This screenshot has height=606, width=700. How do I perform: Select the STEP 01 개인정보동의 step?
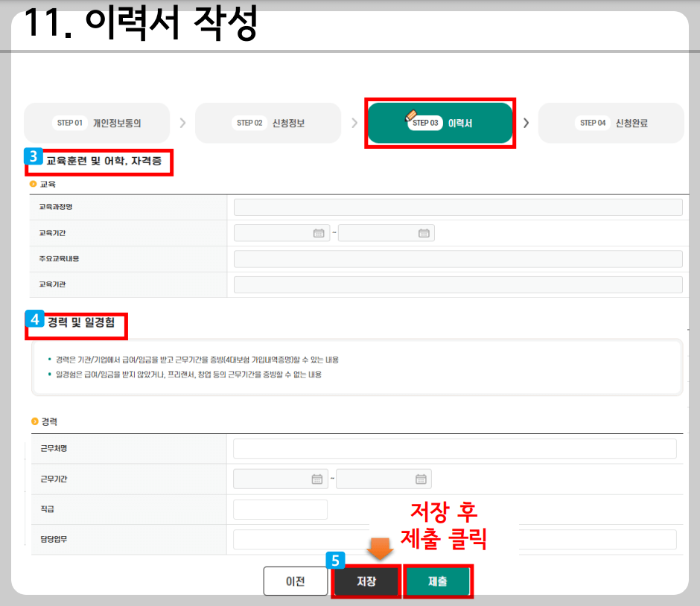pos(97,123)
